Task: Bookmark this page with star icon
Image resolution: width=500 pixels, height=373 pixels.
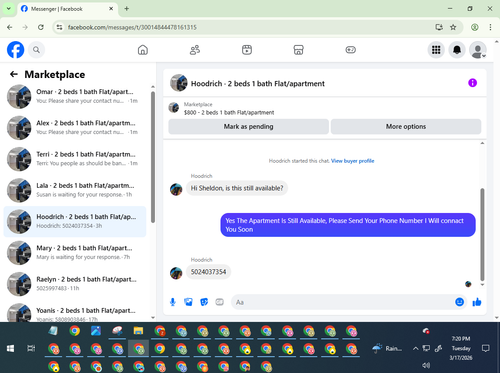Action: point(453,27)
